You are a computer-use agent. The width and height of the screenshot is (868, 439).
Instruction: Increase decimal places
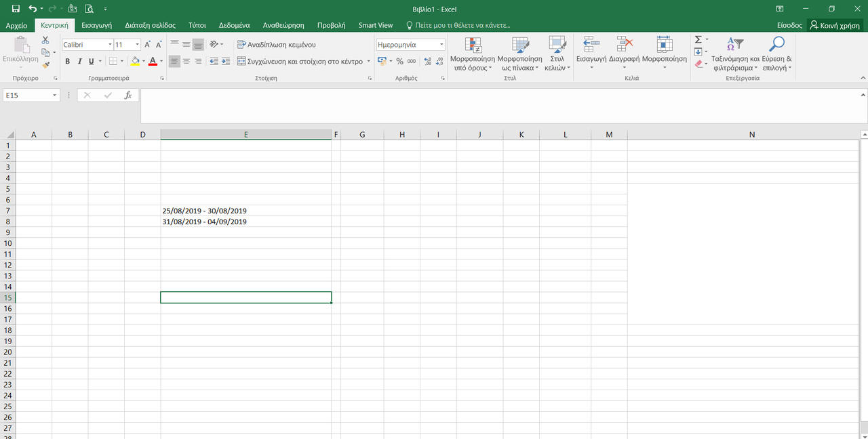click(428, 61)
